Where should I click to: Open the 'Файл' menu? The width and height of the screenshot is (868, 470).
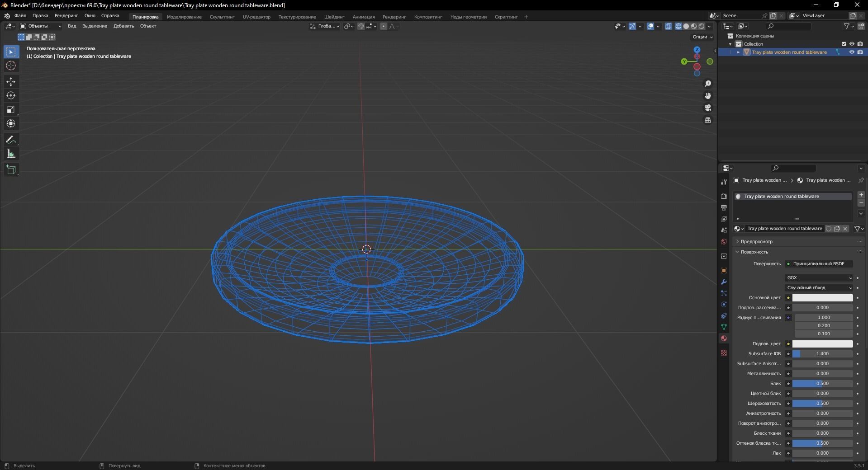pyautogui.click(x=20, y=16)
